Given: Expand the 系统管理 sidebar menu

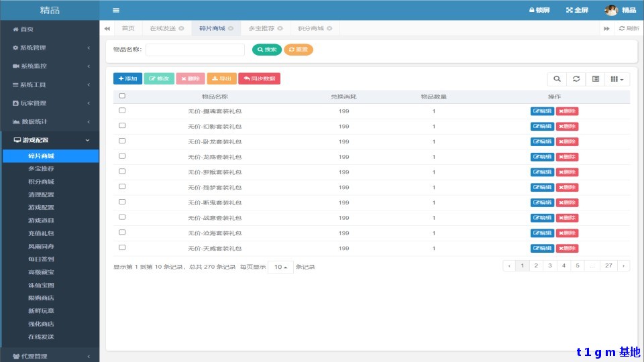Looking at the screenshot, I should (x=50, y=48).
